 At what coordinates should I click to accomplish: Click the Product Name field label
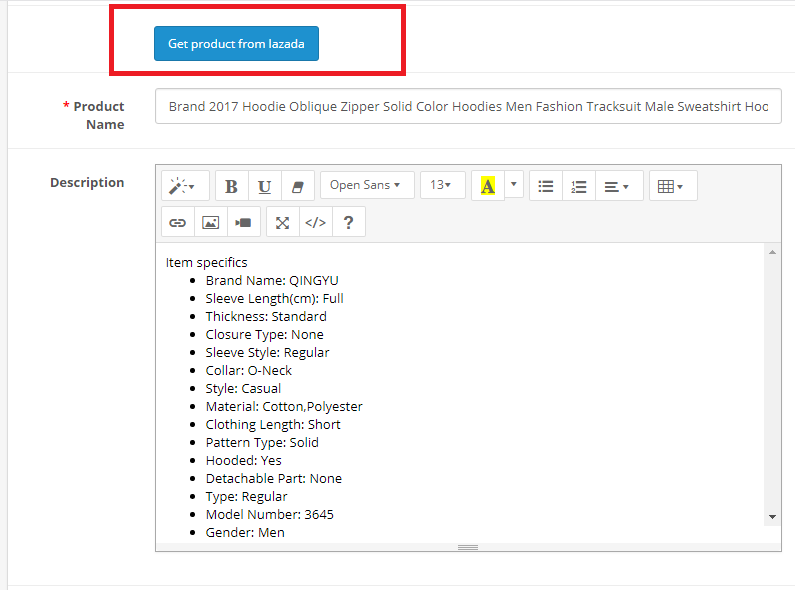click(x=94, y=116)
